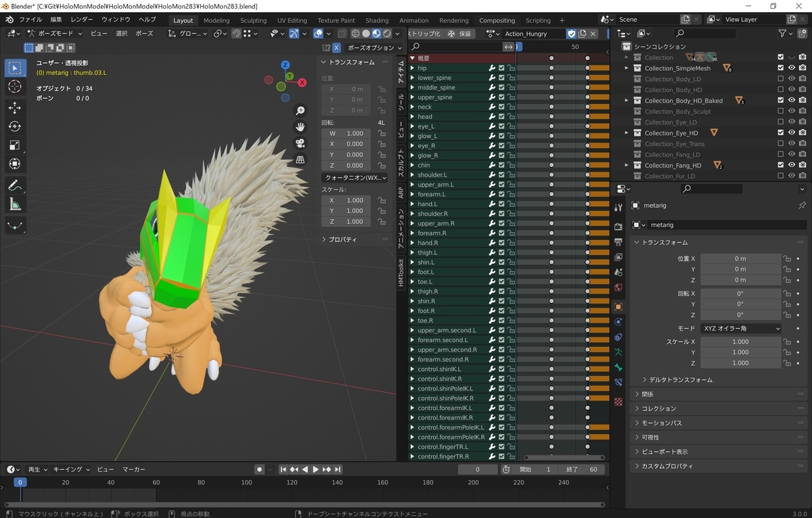The height and width of the screenshot is (518, 812).
Task: Open the レンダー (Render) menu
Action: click(x=82, y=20)
